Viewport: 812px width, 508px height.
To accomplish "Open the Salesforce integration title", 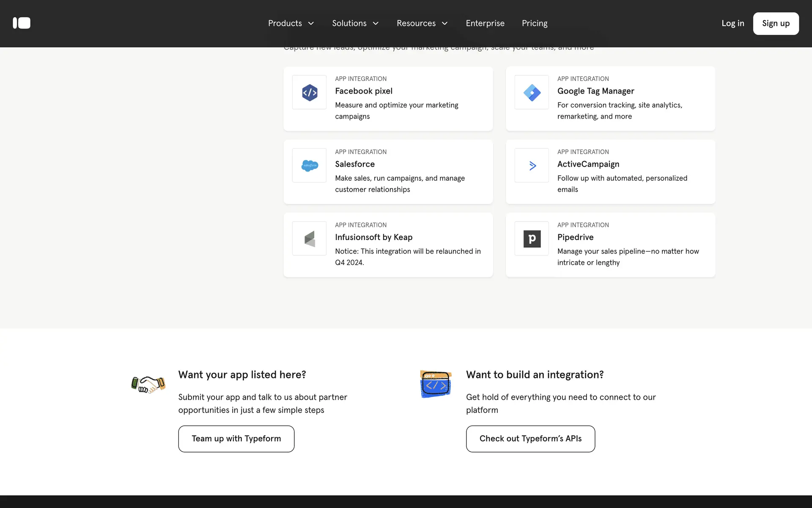I will 355,164.
